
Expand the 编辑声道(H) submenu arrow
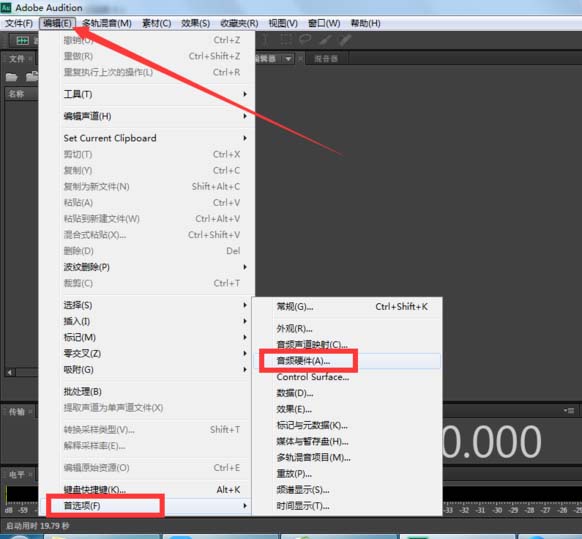coord(245,116)
